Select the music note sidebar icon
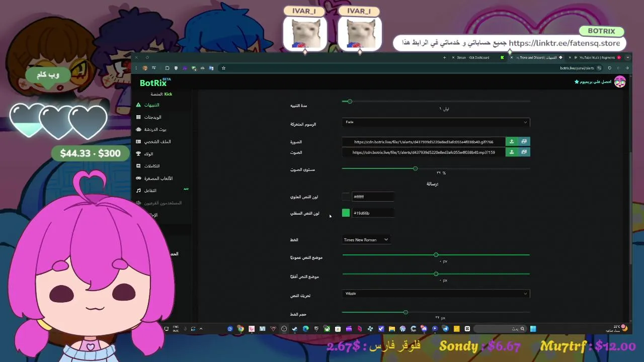Viewport: 644px width, 362px height. (x=138, y=191)
